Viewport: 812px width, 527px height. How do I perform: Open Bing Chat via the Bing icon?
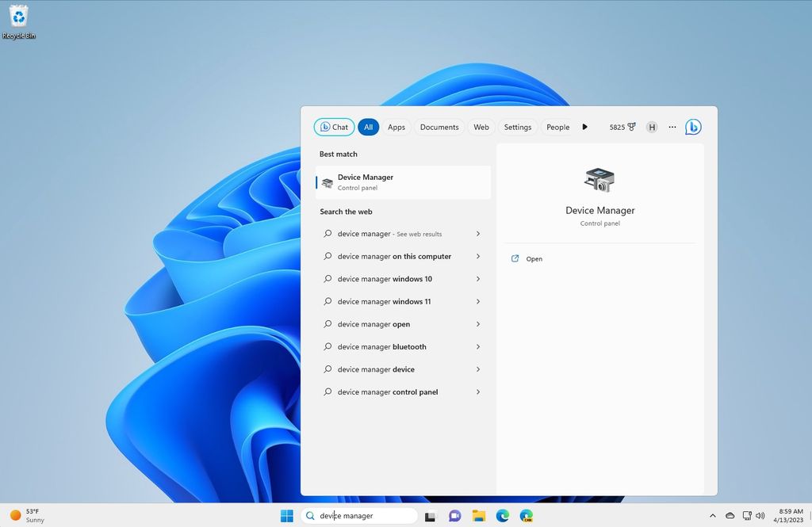coord(692,127)
